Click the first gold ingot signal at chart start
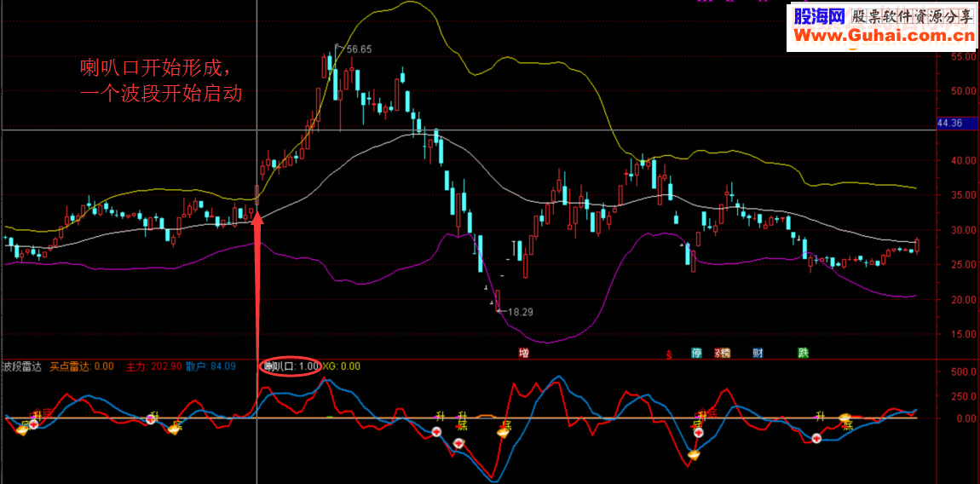Viewport: 980px width, 484px height. pyautogui.click(x=22, y=429)
